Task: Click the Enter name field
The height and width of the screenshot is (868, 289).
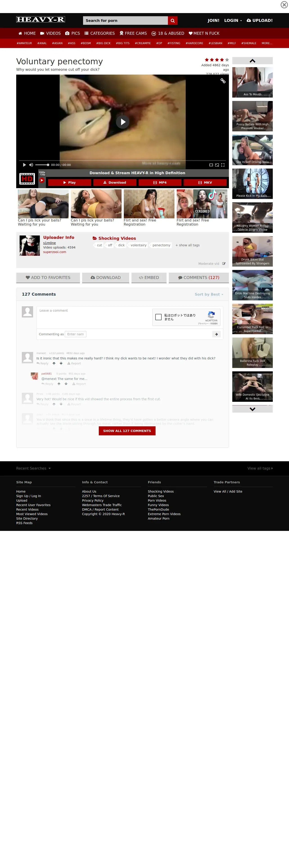Action: point(75,334)
